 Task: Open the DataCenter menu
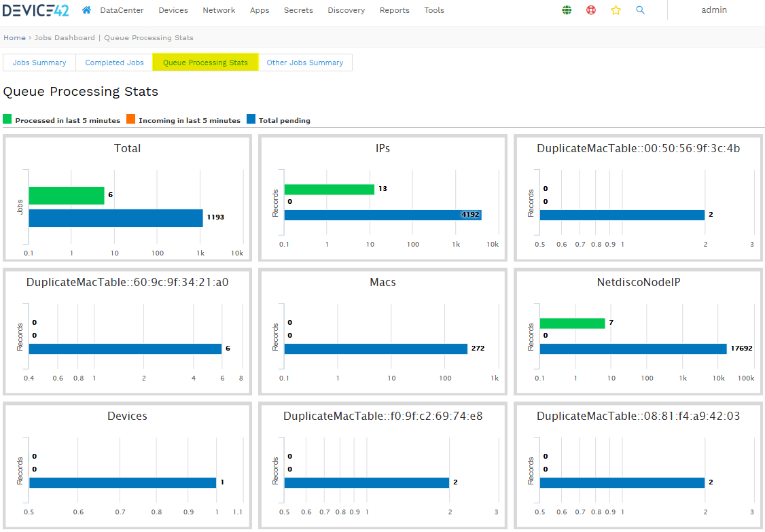[x=121, y=10]
